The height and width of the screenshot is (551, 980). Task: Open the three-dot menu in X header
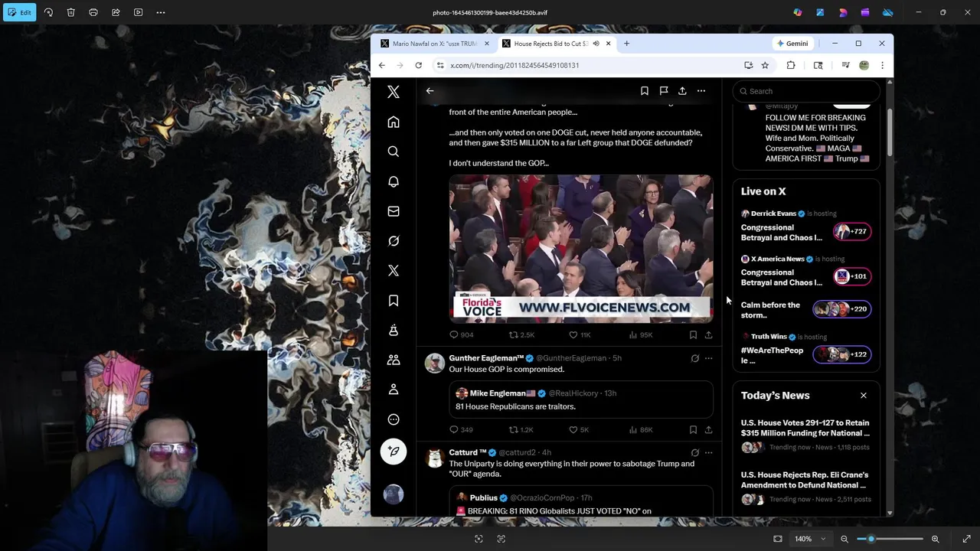701,91
